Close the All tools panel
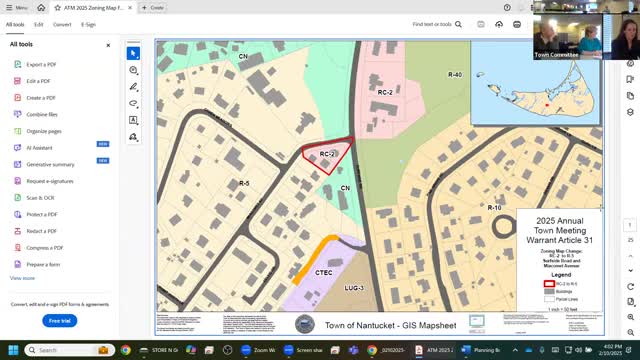Screen dimensions: 640x360 108,45
